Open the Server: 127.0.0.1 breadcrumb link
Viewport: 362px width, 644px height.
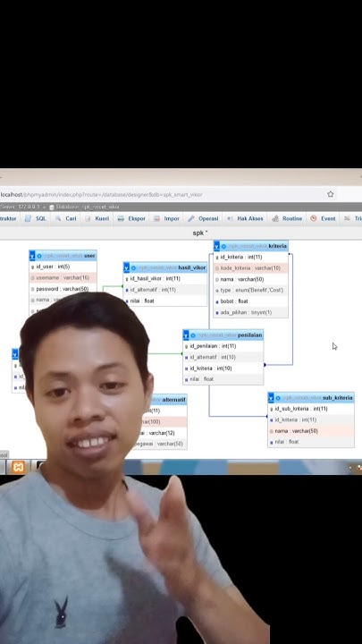pyautogui.click(x=20, y=207)
